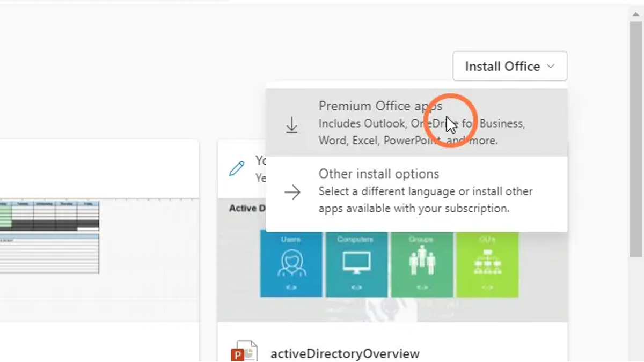
Task: Click the chevron on Install Office button
Action: tap(551, 66)
